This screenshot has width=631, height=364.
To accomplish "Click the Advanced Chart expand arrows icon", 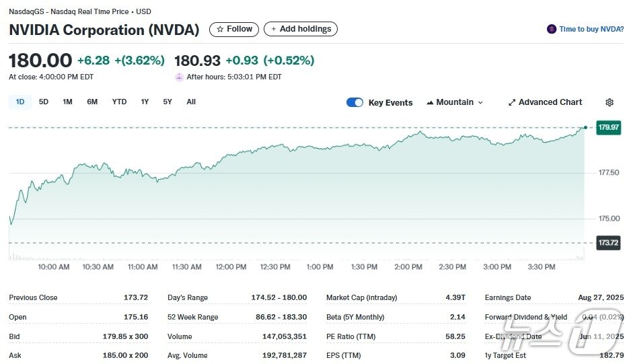I will coord(512,102).
